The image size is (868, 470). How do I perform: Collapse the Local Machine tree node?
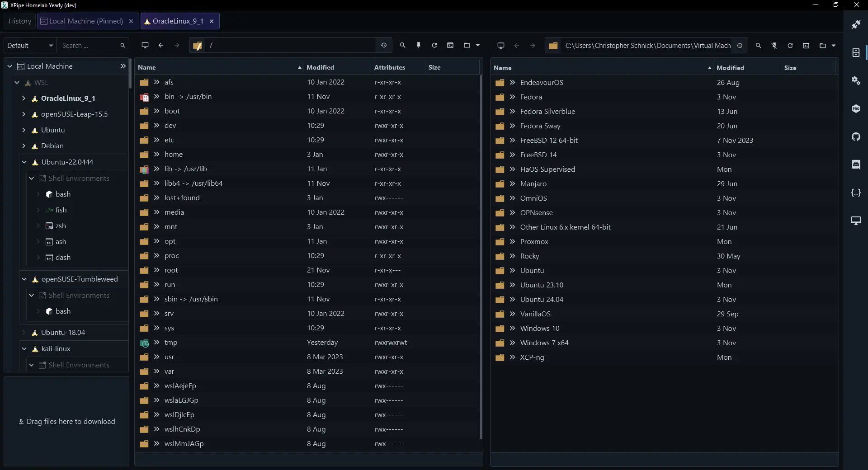click(10, 66)
